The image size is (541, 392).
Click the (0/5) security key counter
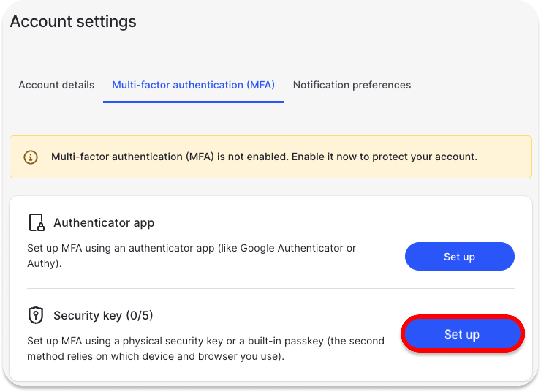click(139, 315)
